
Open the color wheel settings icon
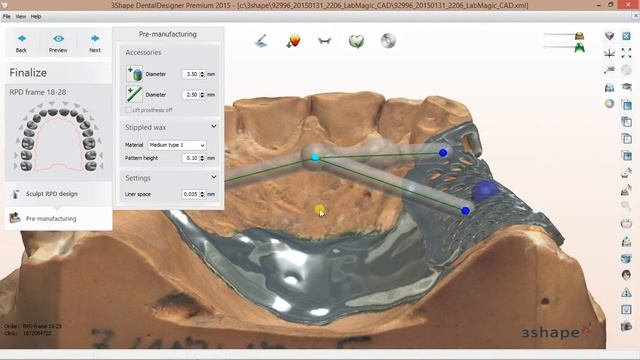pos(609,104)
